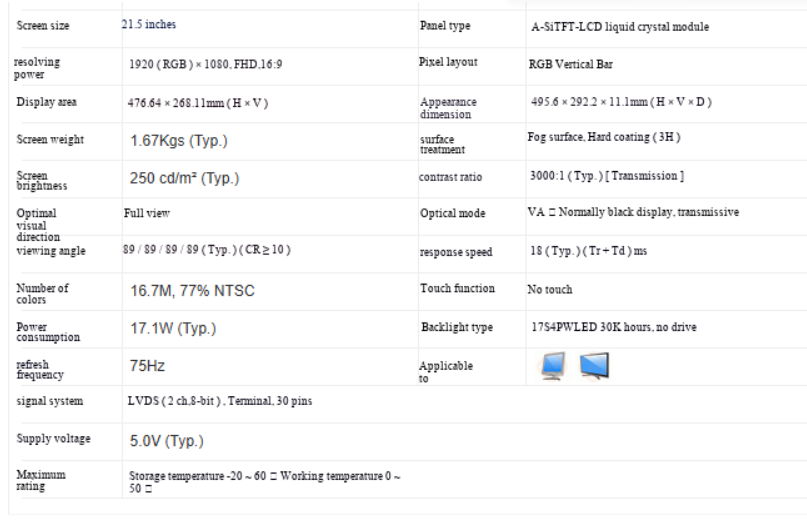Select the 16.7M, 77% NTSC colors value
This screenshot has width=807, height=520.
pos(192,291)
